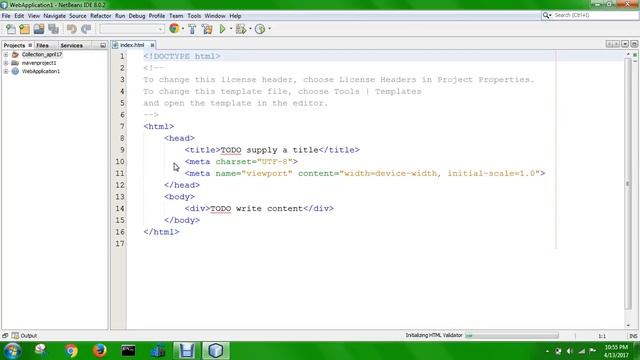The height and width of the screenshot is (360, 640).
Task: Click line 9 title tag code
Action: pos(272,150)
